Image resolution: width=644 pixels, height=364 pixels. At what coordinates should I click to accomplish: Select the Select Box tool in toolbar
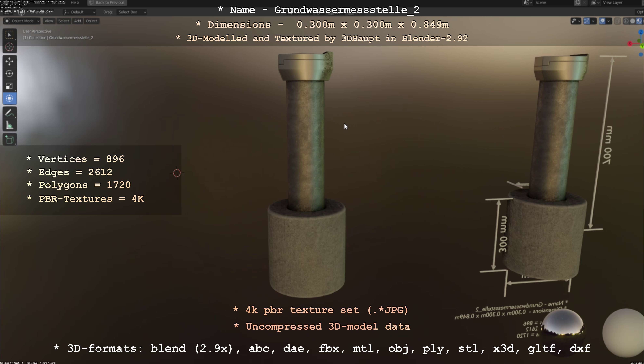pyautogui.click(x=9, y=35)
